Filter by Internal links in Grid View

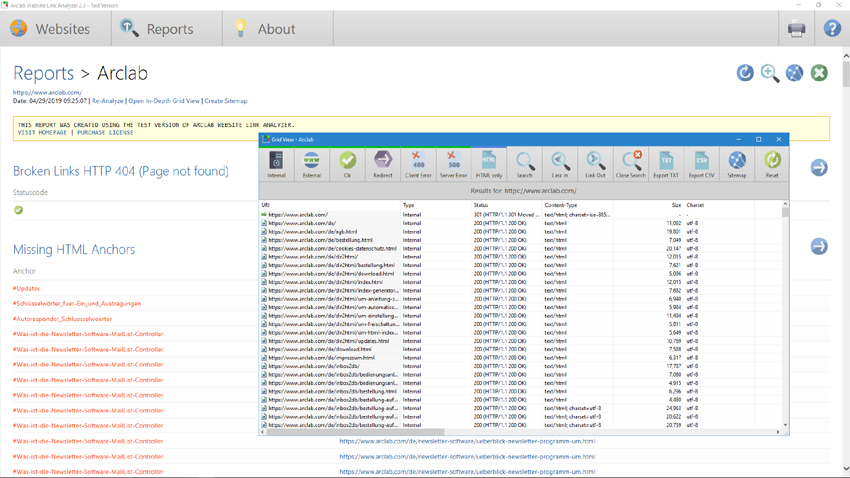pyautogui.click(x=276, y=164)
